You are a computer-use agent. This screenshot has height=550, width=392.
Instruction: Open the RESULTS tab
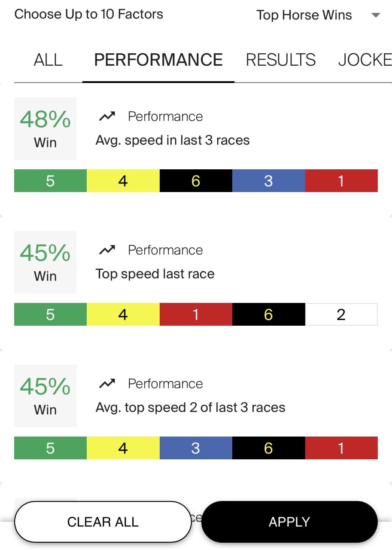pyautogui.click(x=280, y=60)
